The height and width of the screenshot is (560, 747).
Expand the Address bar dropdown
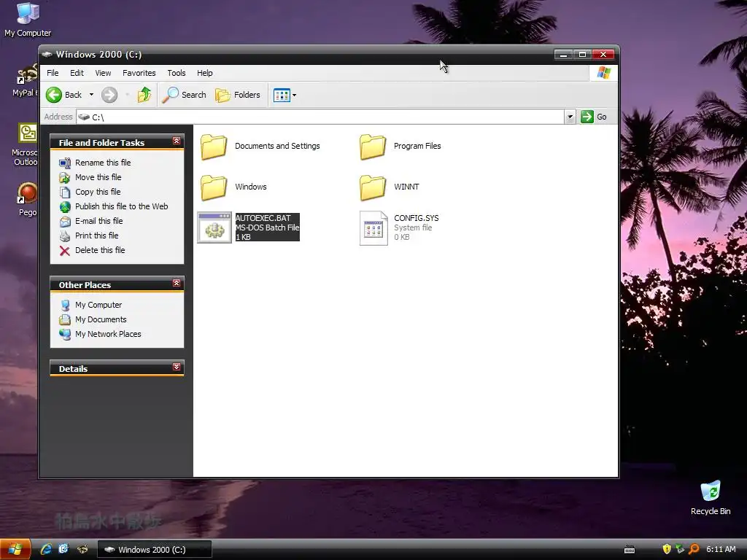[x=570, y=117]
